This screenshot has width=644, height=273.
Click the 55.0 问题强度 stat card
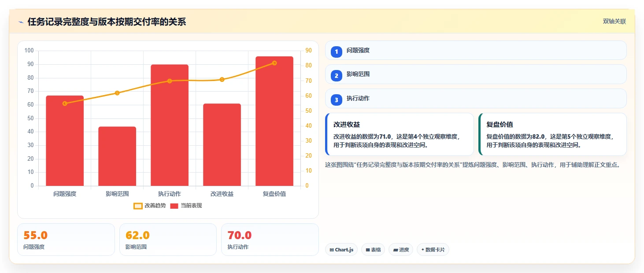[x=66, y=240]
